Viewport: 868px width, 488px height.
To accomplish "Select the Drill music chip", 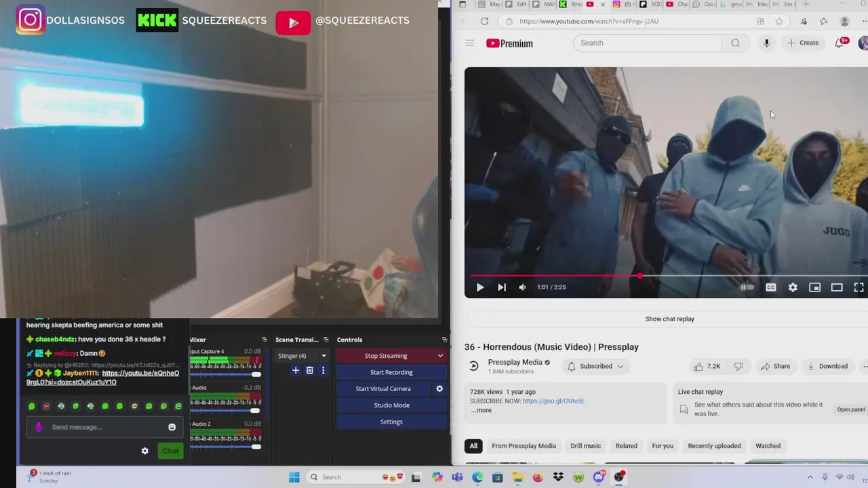I will 585,446.
